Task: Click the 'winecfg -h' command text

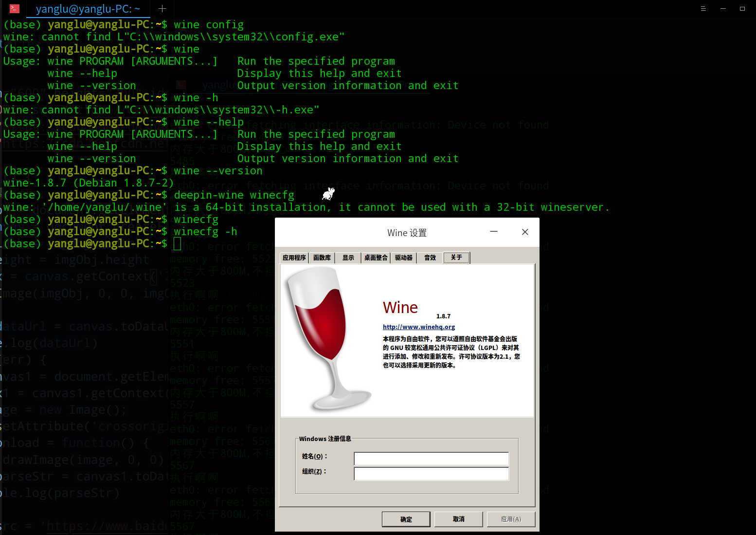Action: [206, 232]
